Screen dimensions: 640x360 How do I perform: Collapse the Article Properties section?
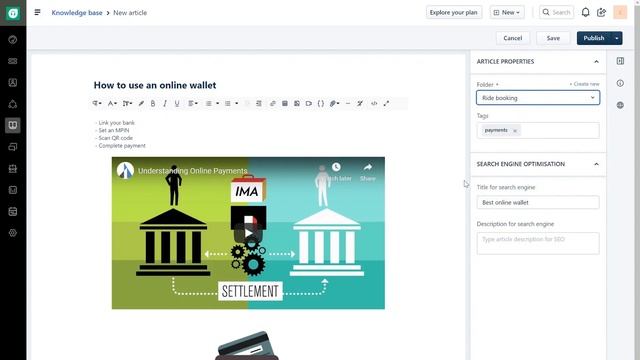click(x=596, y=62)
